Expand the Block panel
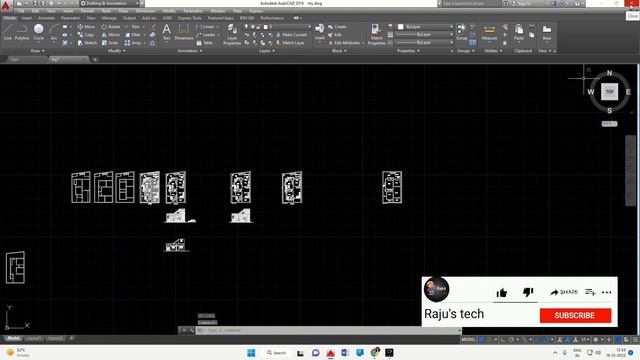640x360 pixels. coord(339,51)
